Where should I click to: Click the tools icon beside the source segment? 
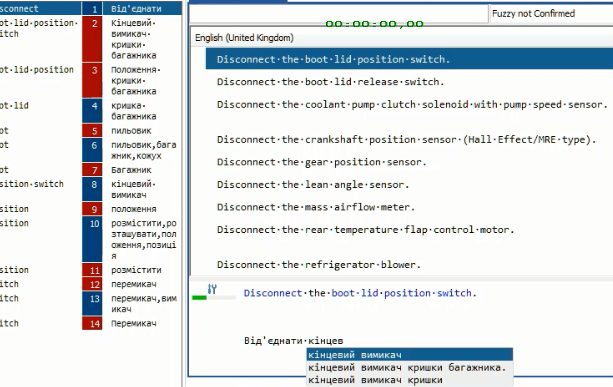pos(212,289)
